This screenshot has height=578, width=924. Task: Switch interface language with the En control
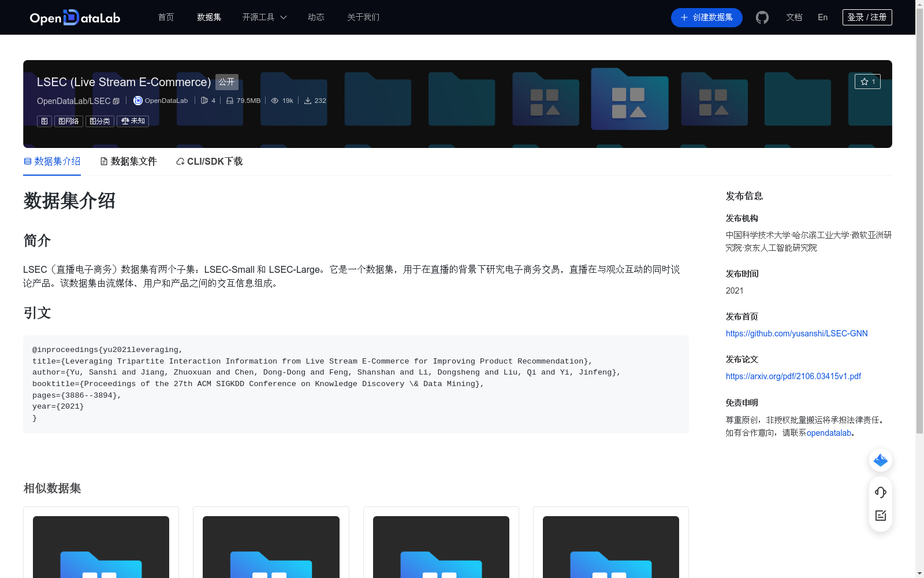pyautogui.click(x=822, y=17)
